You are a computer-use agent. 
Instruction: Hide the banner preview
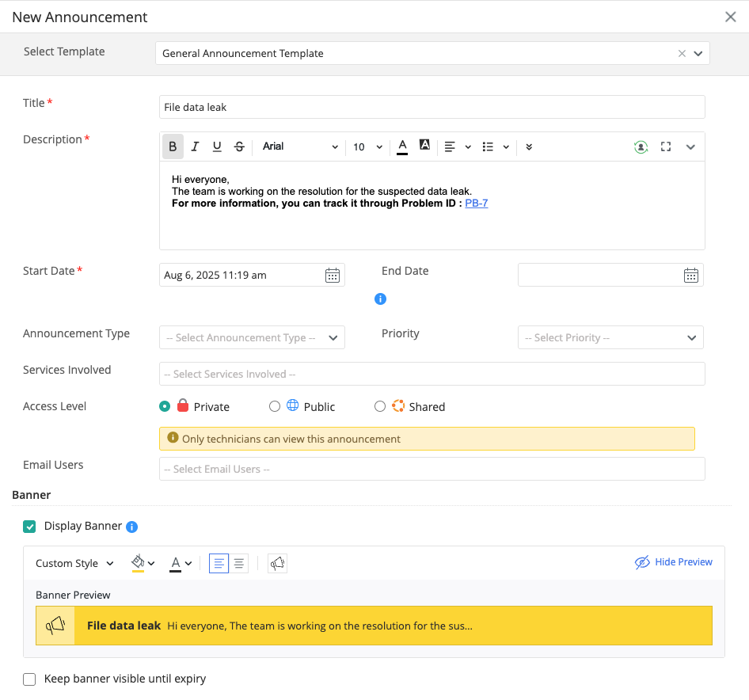pos(673,562)
